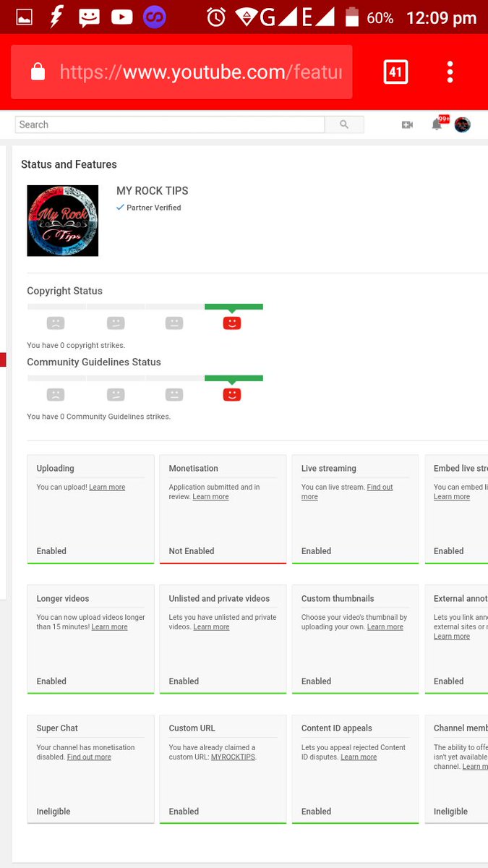Open Learn more in Monetisation card
Viewport: 488px width, 868px height.
tap(210, 497)
